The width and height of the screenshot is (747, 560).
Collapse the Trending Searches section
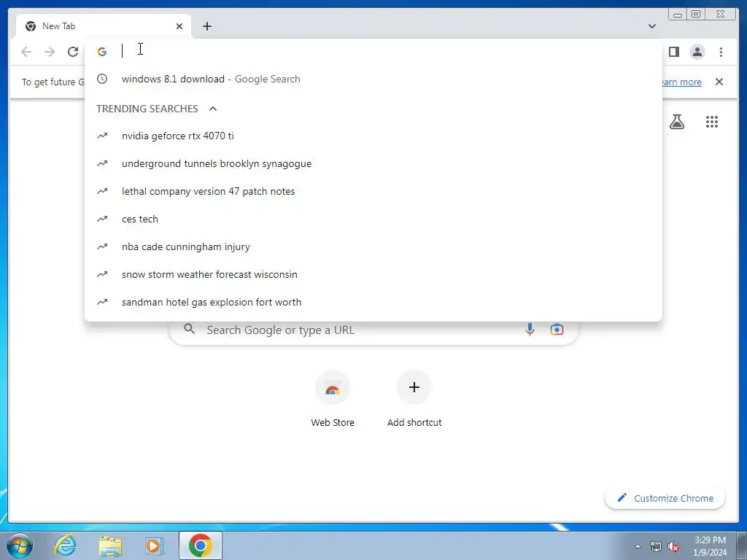point(213,109)
